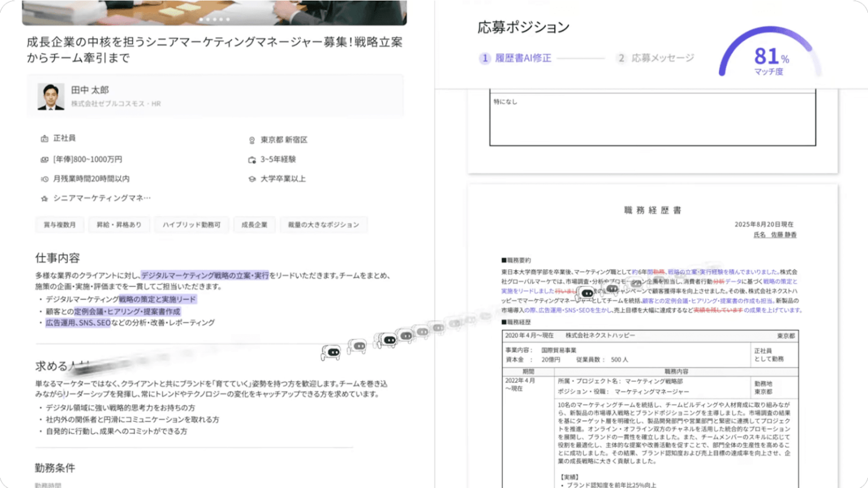Image resolution: width=868 pixels, height=488 pixels.
Task: Click the experience icon beside 3~5年経験
Action: tap(252, 160)
